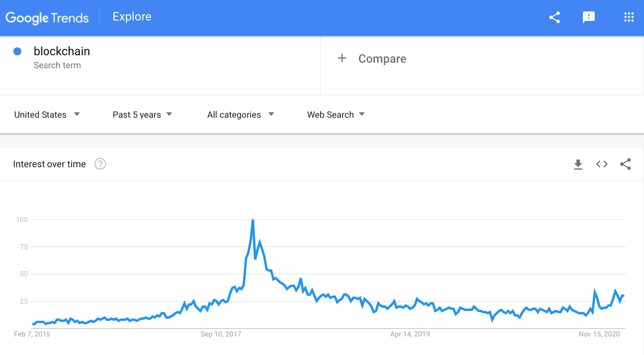Click the Sep 10, 2017 axis label
644x355 pixels.
(x=221, y=334)
